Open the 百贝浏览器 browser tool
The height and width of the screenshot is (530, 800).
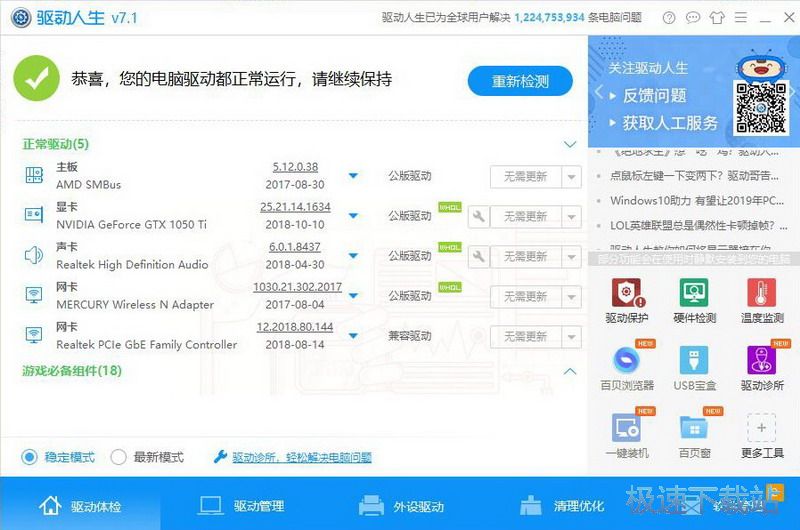coord(627,368)
